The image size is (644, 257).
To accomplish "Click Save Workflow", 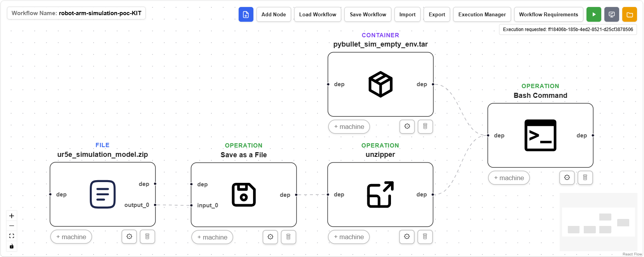I will 368,14.
